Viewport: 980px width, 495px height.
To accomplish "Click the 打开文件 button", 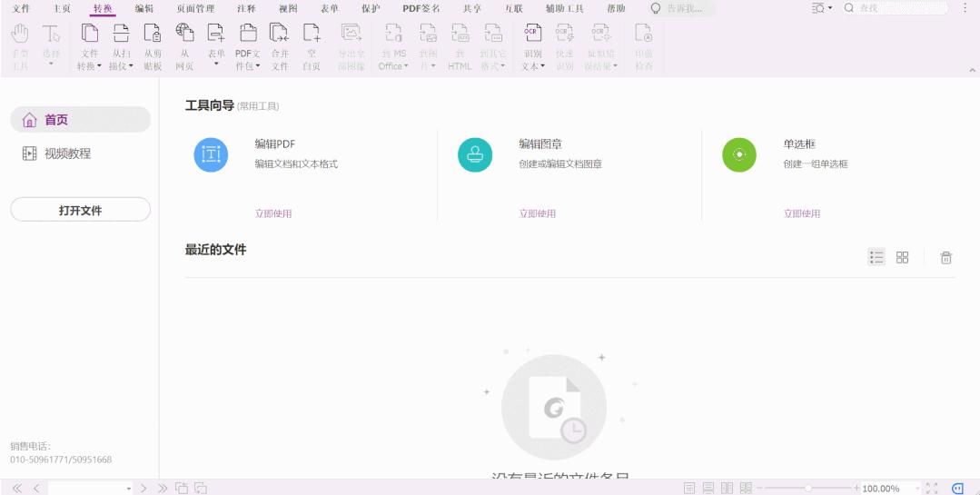I will pos(80,210).
